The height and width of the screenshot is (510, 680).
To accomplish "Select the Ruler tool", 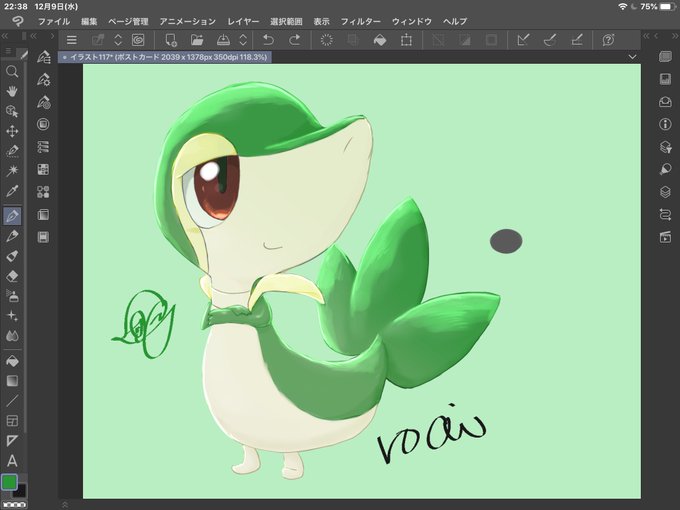I will coord(12,441).
